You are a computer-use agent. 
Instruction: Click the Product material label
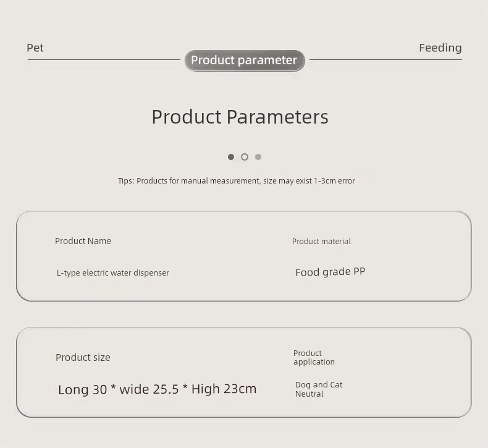[321, 241]
